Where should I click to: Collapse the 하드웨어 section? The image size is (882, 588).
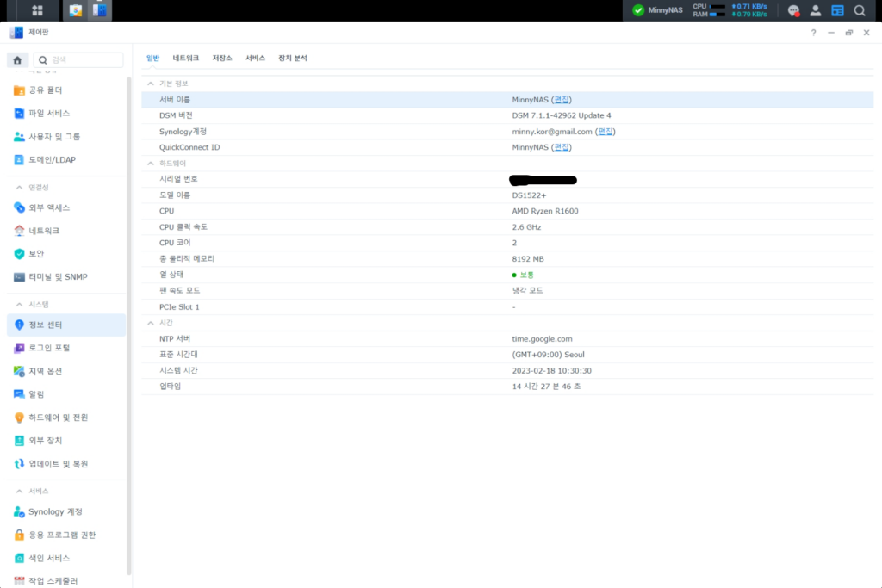pyautogui.click(x=150, y=163)
